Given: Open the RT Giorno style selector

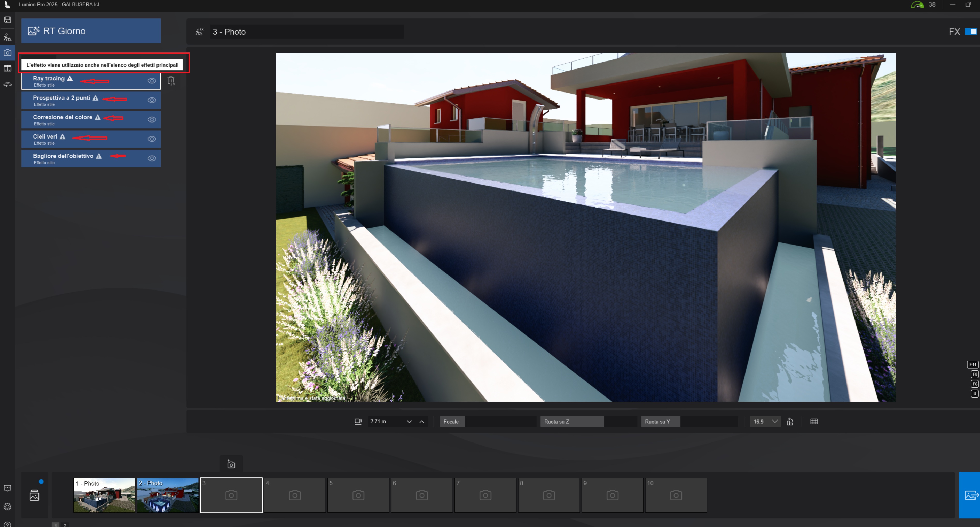Looking at the screenshot, I should tap(91, 31).
